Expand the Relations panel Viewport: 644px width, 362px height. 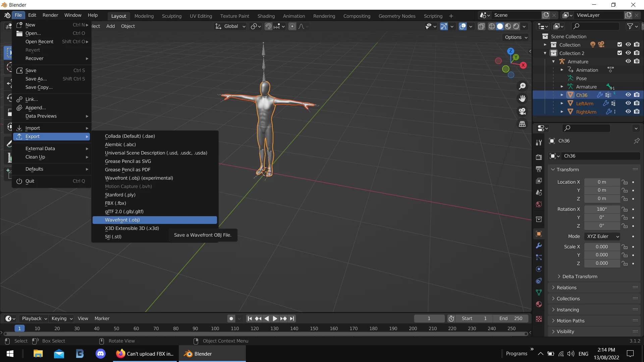point(567,288)
